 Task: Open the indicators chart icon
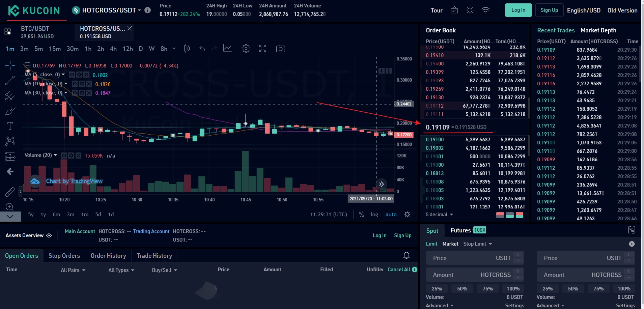click(x=227, y=49)
